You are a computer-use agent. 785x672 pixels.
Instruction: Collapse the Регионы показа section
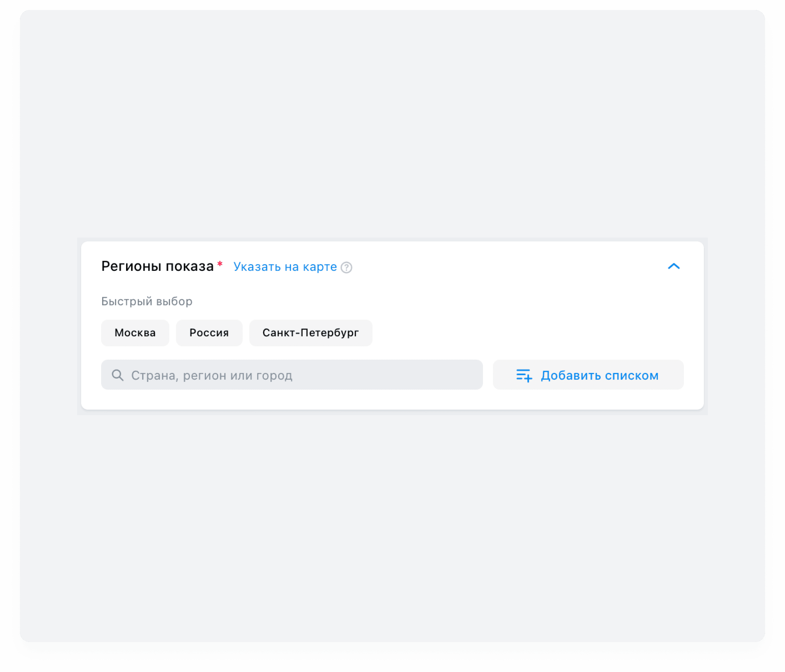674,266
